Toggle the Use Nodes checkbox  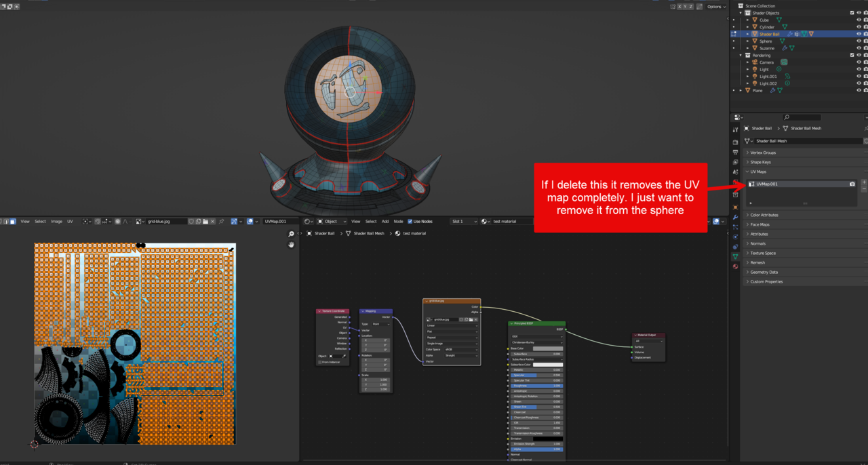coord(410,222)
